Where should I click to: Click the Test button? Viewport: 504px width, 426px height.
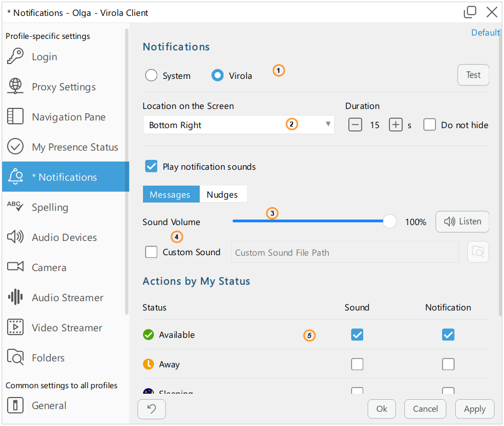tap(473, 75)
